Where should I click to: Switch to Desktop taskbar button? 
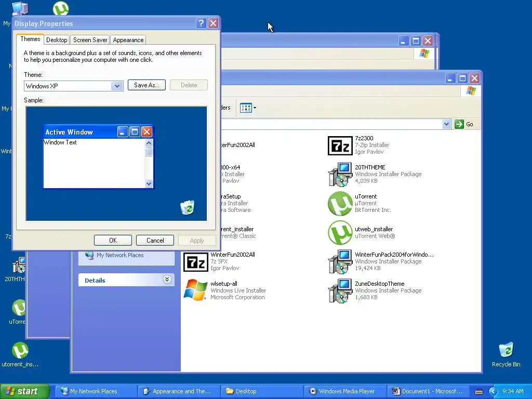[x=262, y=391]
